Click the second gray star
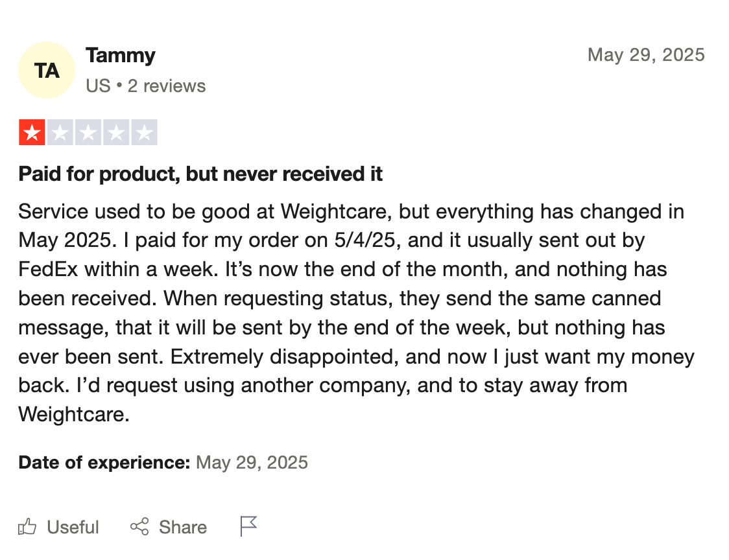 (60, 132)
